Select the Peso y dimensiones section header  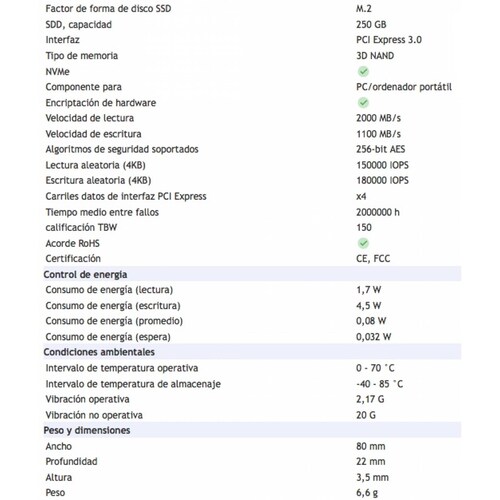(x=252, y=430)
